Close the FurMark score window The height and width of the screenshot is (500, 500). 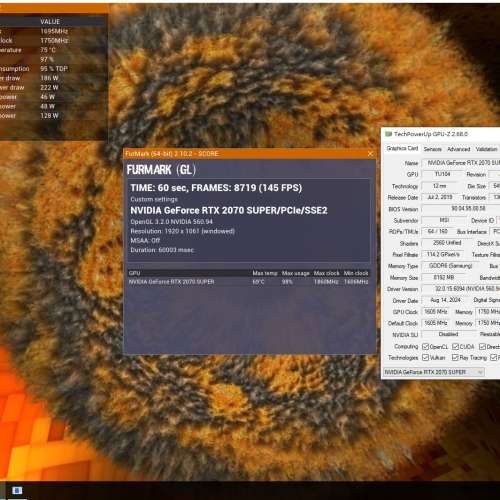370,154
